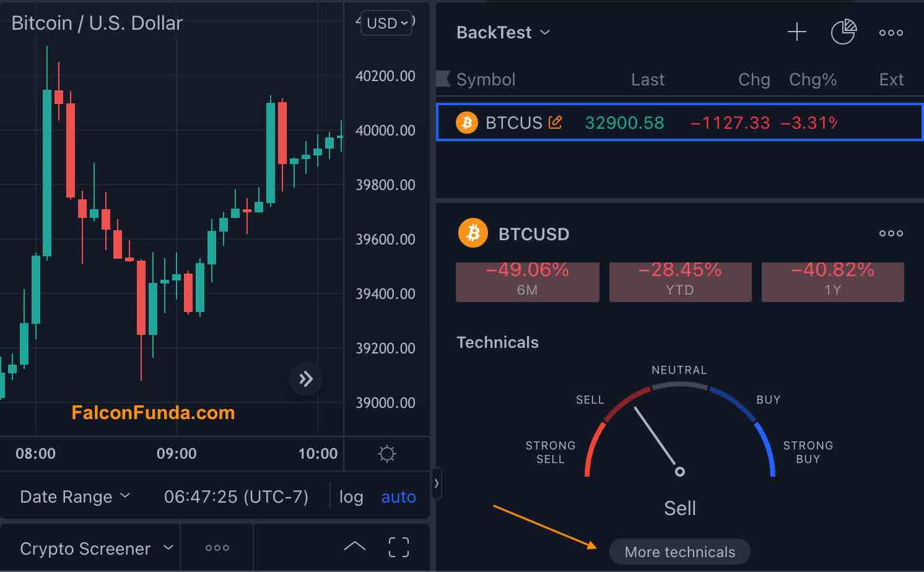924x572 pixels.
Task: Open the USD currency dropdown
Action: [386, 23]
